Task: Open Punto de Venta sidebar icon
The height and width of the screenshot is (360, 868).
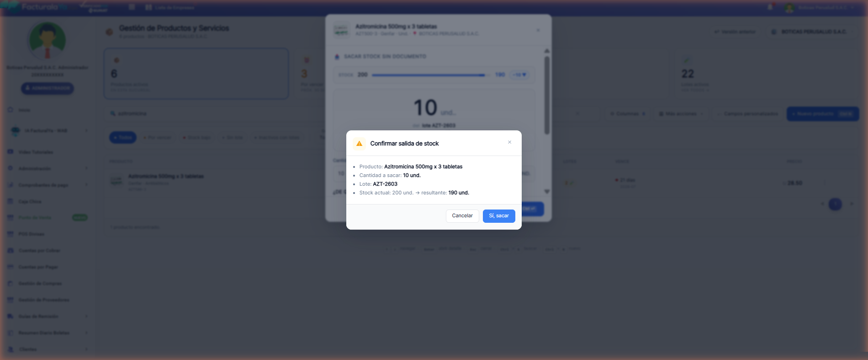Action: pos(11,218)
